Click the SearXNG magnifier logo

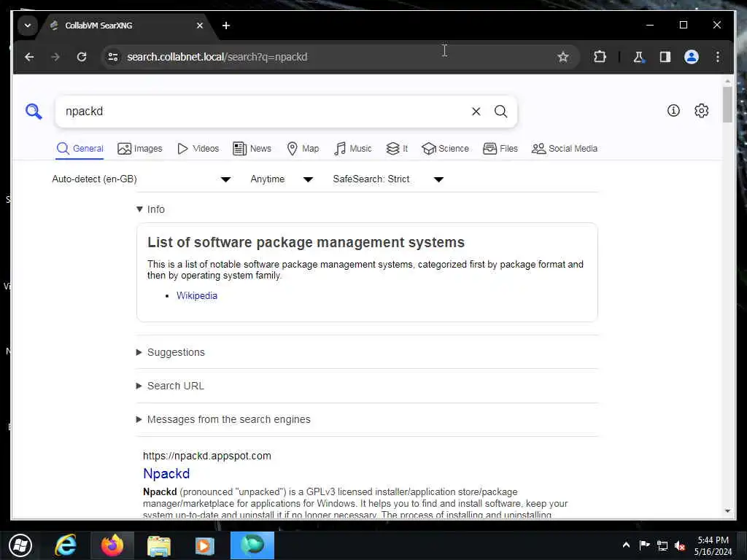(34, 112)
